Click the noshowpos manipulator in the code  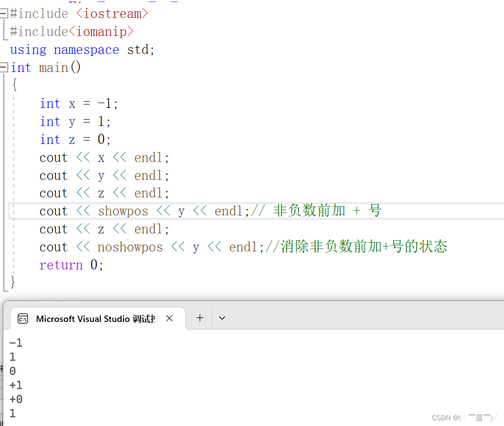130,247
